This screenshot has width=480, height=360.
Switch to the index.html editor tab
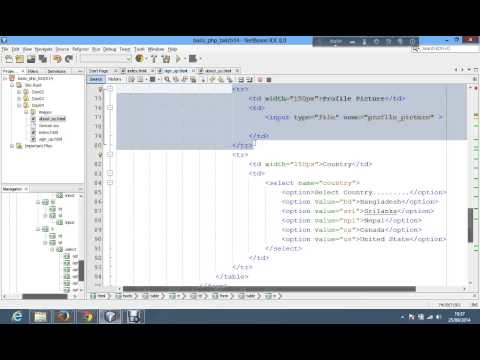pos(137,71)
